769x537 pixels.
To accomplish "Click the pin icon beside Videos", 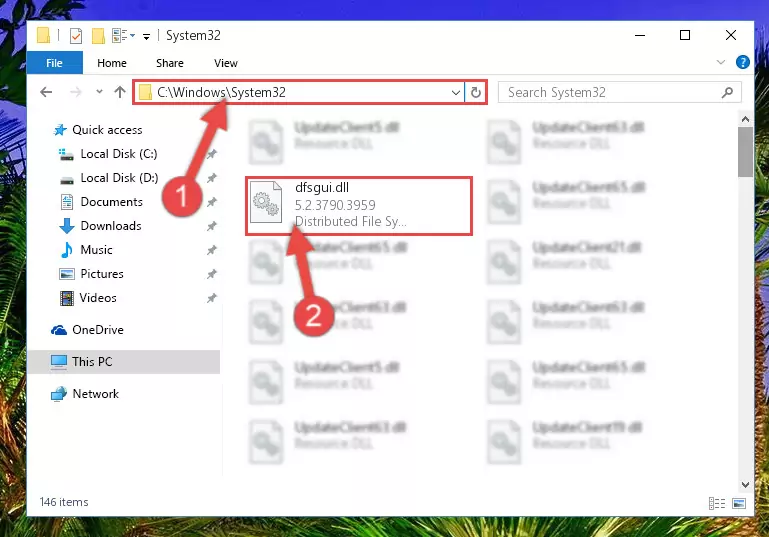I will click(x=211, y=298).
